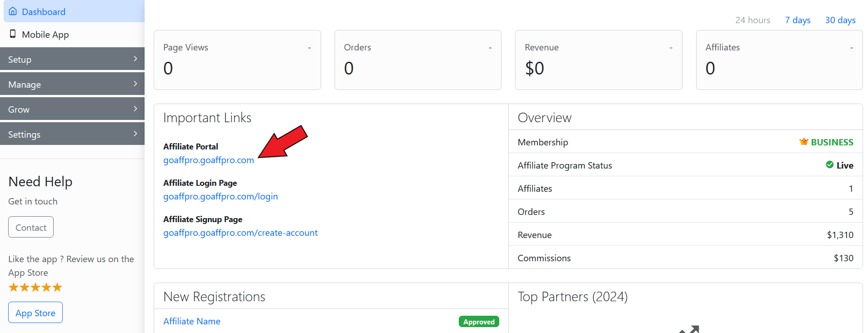Expand the Grow sidebar section
The height and width of the screenshot is (333, 868).
coord(72,109)
